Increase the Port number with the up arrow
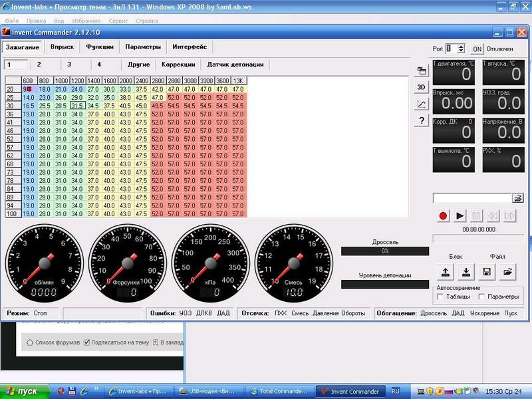 tap(461, 46)
